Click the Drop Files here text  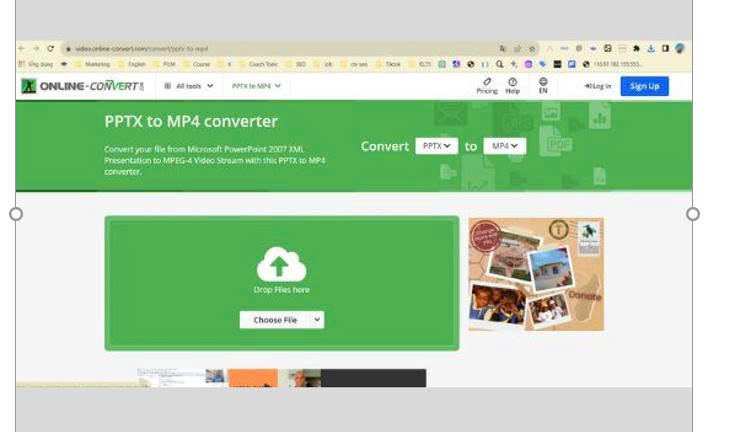click(x=282, y=290)
